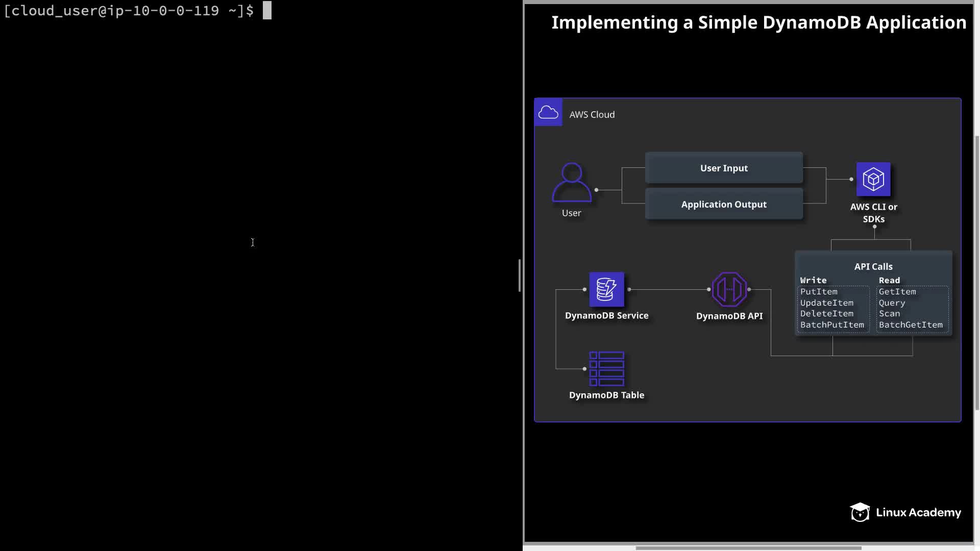This screenshot has height=551, width=980.
Task: Select BatchPutItem in the Write list
Action: point(832,325)
